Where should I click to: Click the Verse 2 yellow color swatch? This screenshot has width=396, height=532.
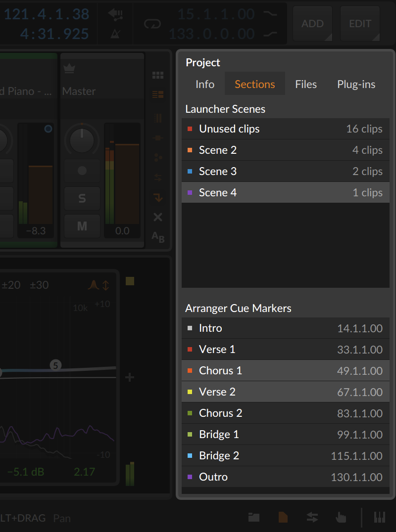click(x=190, y=392)
